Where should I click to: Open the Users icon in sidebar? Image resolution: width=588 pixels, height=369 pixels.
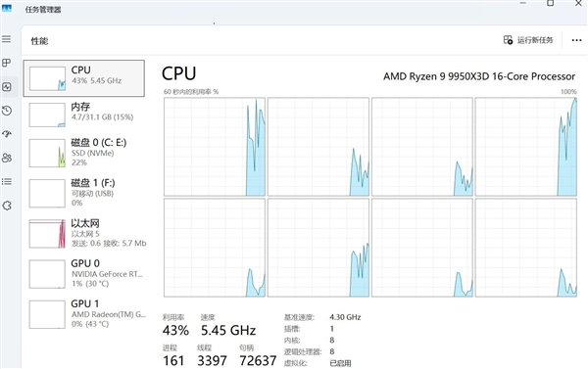coord(7,158)
